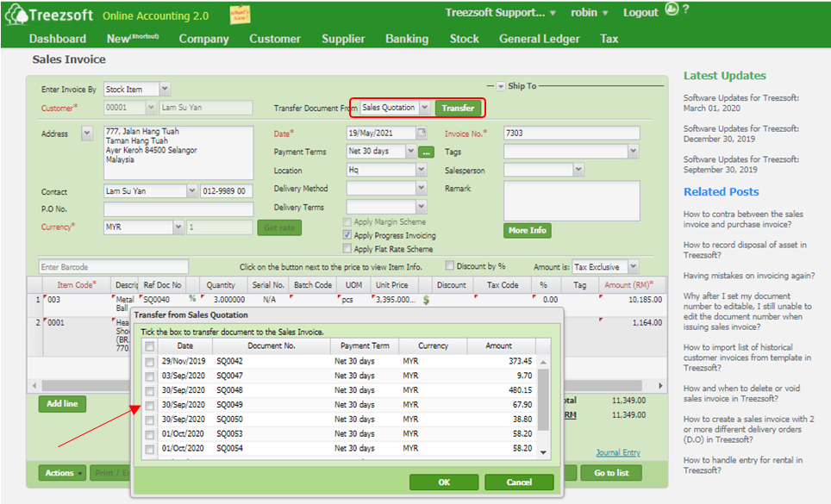Tick the checkbox for SQ0049
The width and height of the screenshot is (831, 504).
point(149,406)
